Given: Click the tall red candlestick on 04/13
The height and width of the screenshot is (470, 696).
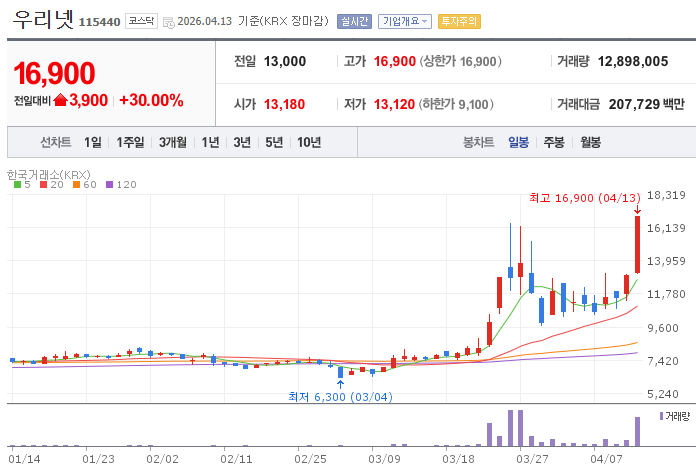Looking at the screenshot, I should click(x=637, y=245).
